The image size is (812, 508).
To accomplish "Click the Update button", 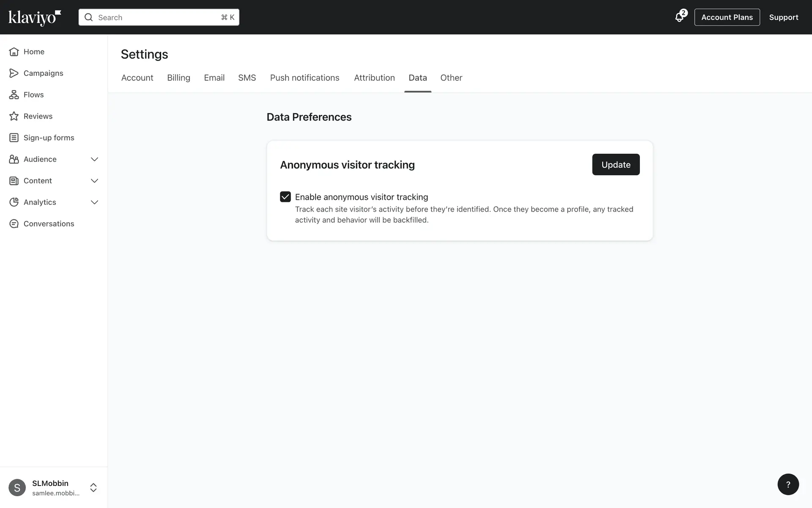I will click(x=616, y=165).
